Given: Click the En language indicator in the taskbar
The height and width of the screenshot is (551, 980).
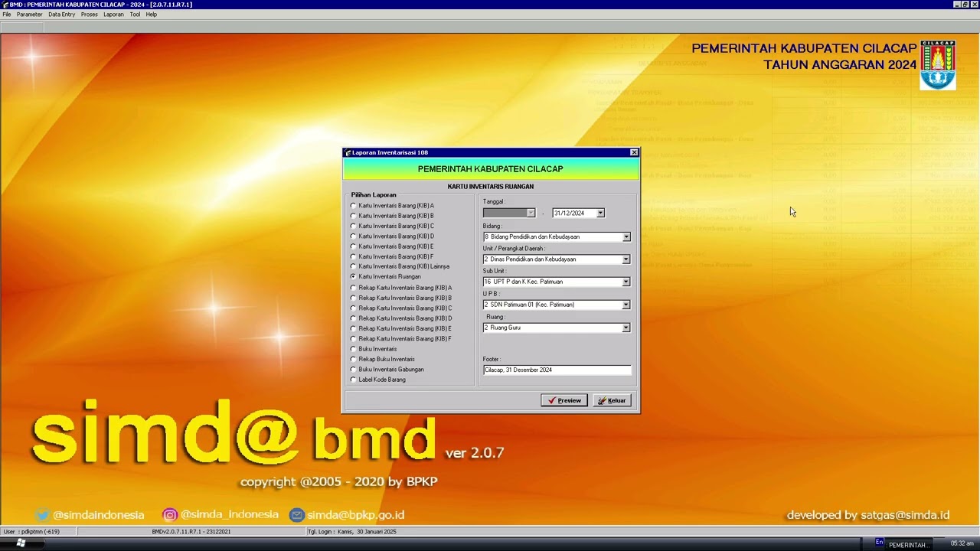Looking at the screenshot, I should (879, 542).
